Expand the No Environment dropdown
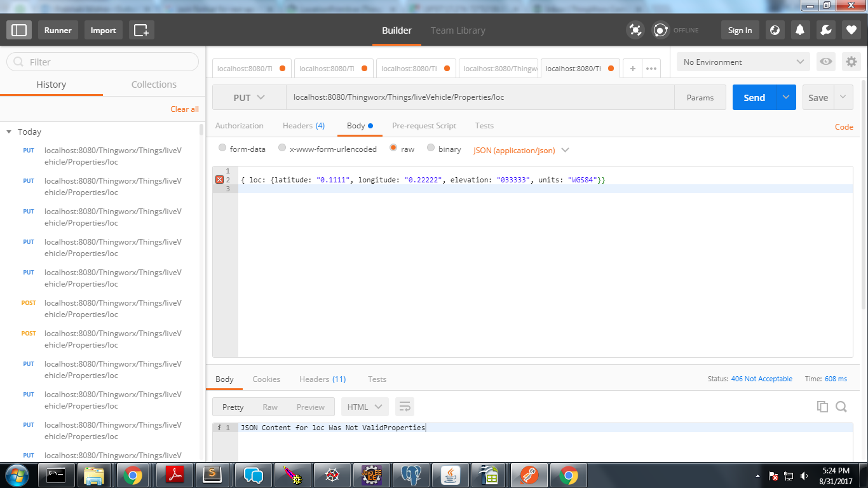868x488 pixels. (x=743, y=62)
